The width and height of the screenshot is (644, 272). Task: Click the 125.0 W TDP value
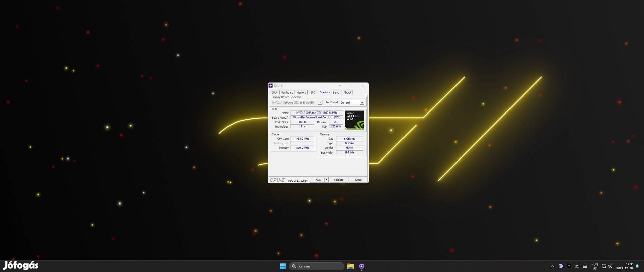(336, 126)
